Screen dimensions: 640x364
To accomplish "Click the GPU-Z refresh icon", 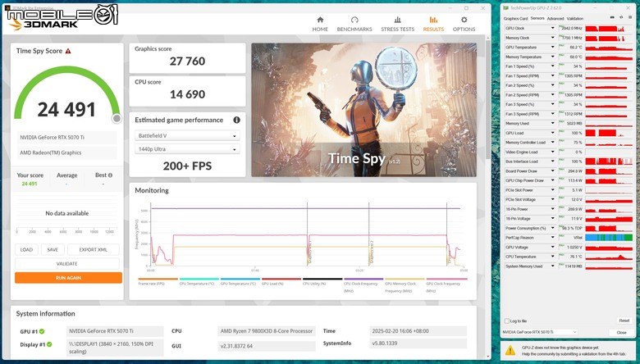I will click(x=621, y=17).
